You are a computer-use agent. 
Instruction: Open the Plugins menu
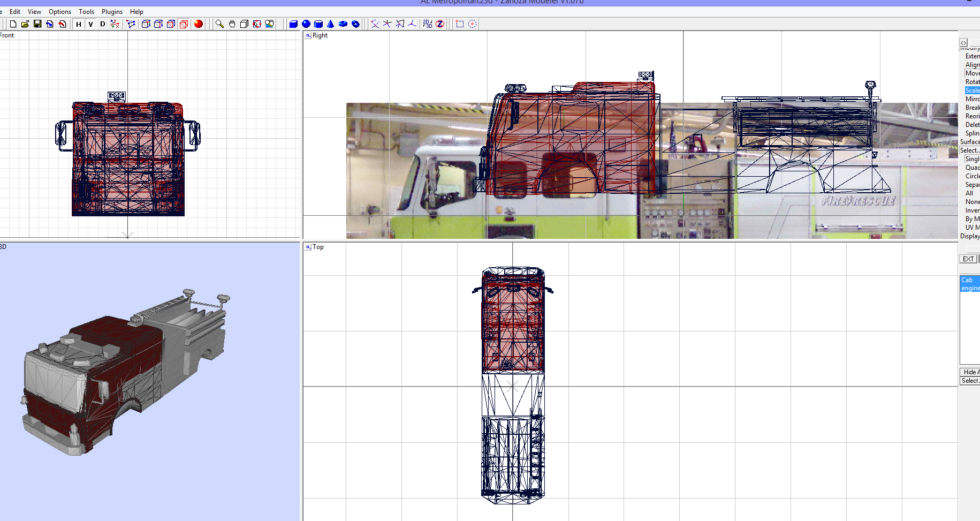tap(112, 11)
